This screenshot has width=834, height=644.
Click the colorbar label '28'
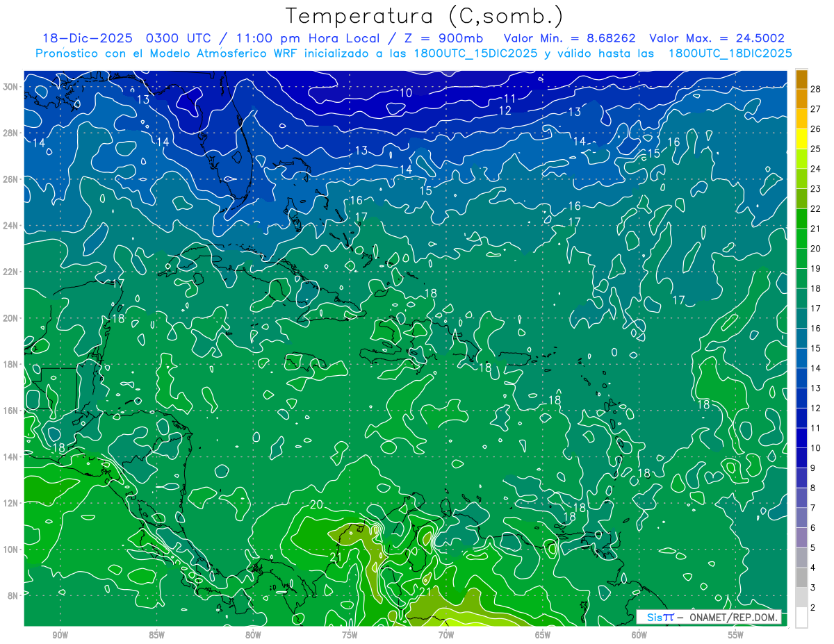pyautogui.click(x=815, y=89)
